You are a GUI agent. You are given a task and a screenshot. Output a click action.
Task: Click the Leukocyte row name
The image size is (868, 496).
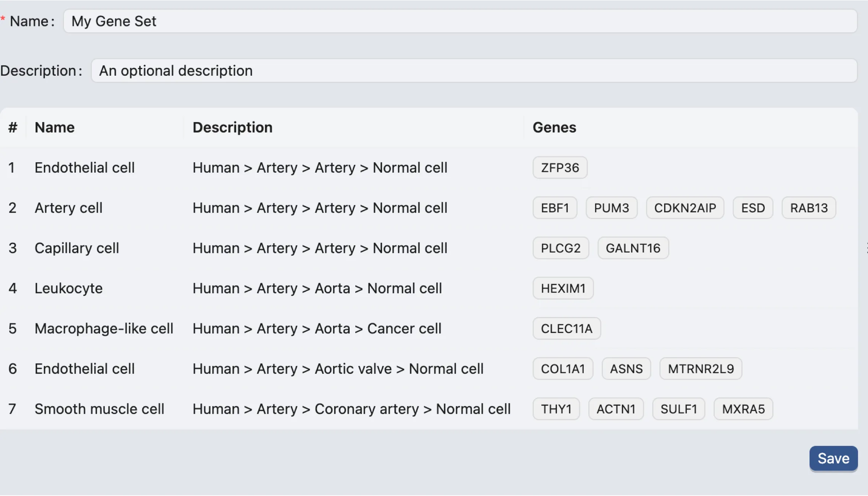[68, 288]
